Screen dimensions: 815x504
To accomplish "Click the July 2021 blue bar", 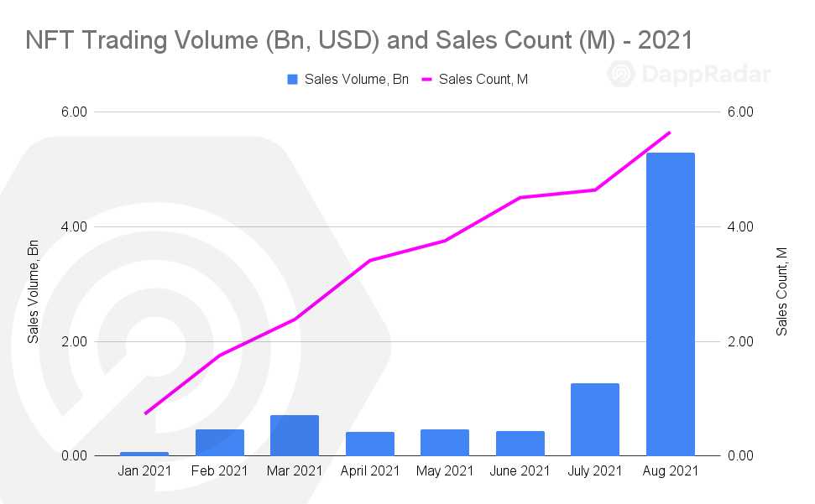I will pyautogui.click(x=594, y=419).
